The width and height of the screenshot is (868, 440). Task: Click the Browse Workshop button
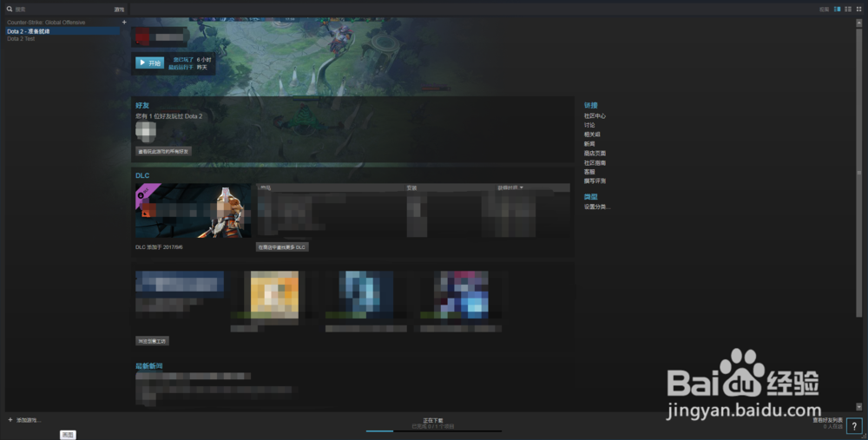coord(152,341)
